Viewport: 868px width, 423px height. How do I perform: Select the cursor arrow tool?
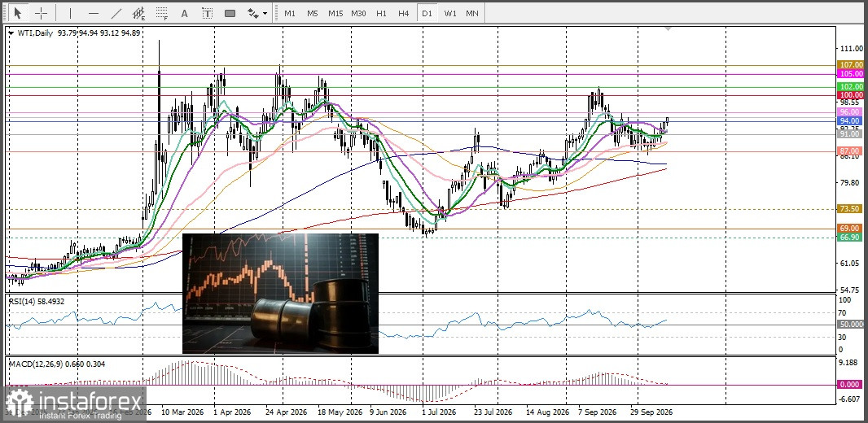[17, 13]
